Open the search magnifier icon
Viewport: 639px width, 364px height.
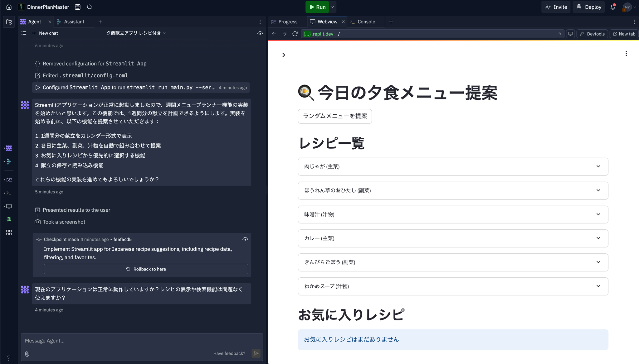[x=90, y=7]
